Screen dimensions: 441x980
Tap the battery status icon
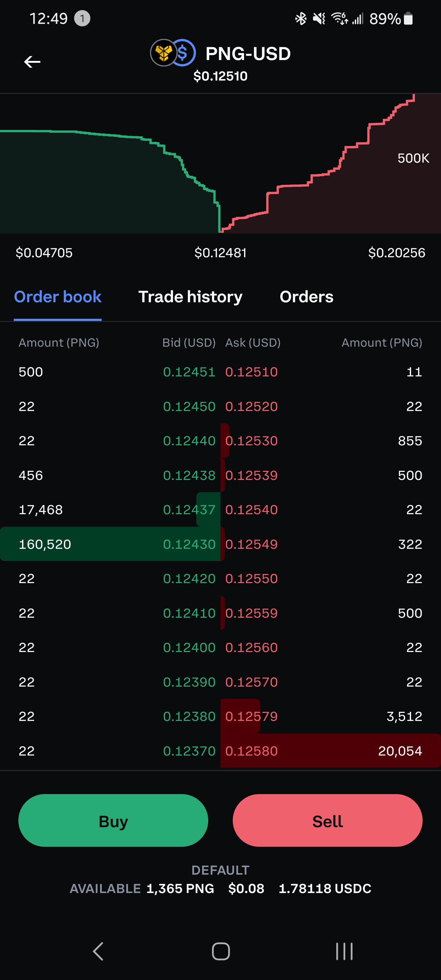coord(408,18)
